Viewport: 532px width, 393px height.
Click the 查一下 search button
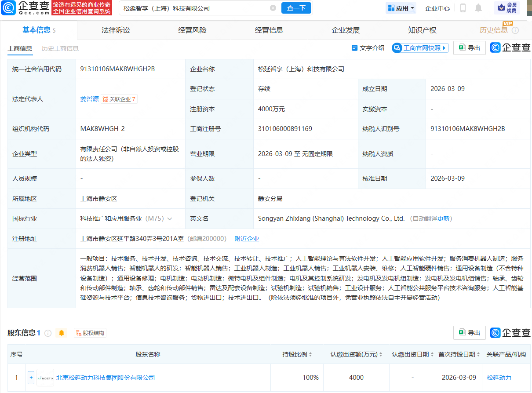[x=296, y=8]
